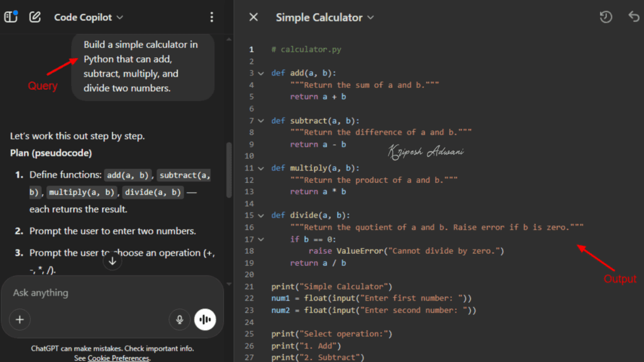The width and height of the screenshot is (644, 362).
Task: Open the Simple Calculator dropdown
Action: point(325,17)
